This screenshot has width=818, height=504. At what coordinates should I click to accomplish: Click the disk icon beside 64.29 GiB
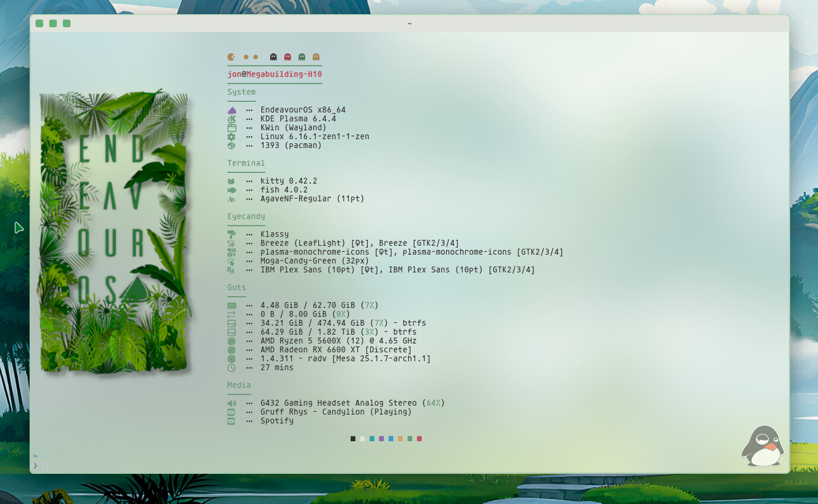[232, 332]
